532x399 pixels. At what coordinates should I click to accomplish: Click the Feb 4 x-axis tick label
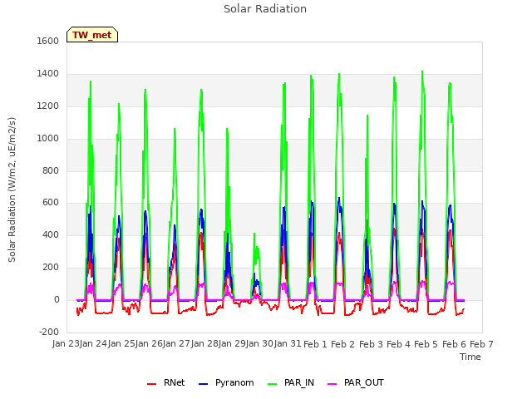click(399, 344)
